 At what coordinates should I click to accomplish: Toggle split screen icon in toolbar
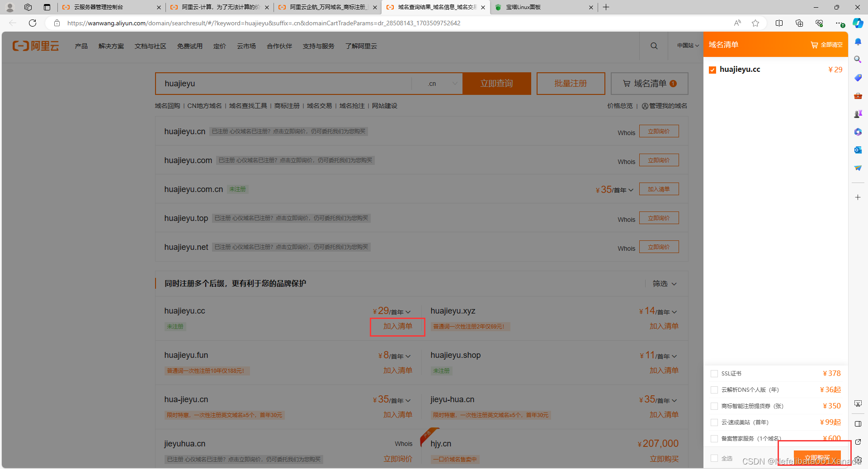coord(779,23)
